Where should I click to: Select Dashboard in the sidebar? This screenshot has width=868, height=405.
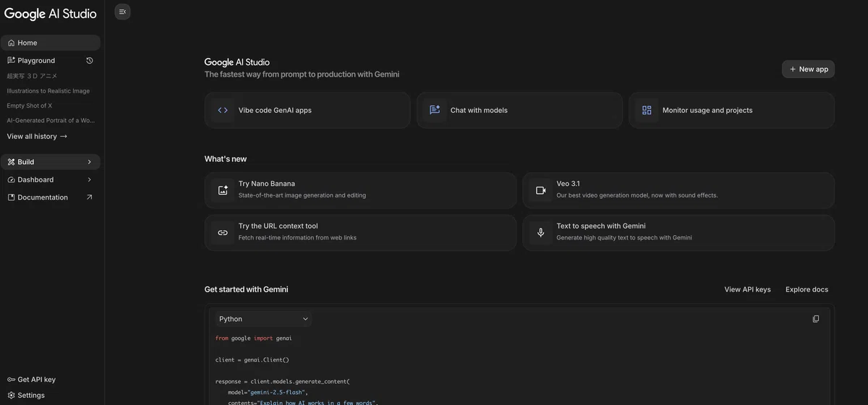point(51,179)
